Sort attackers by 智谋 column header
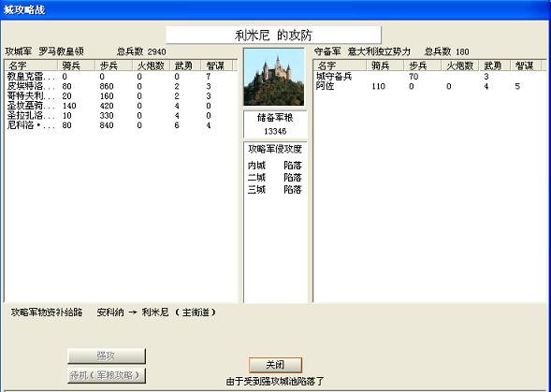This screenshot has height=392, width=551. [216, 65]
